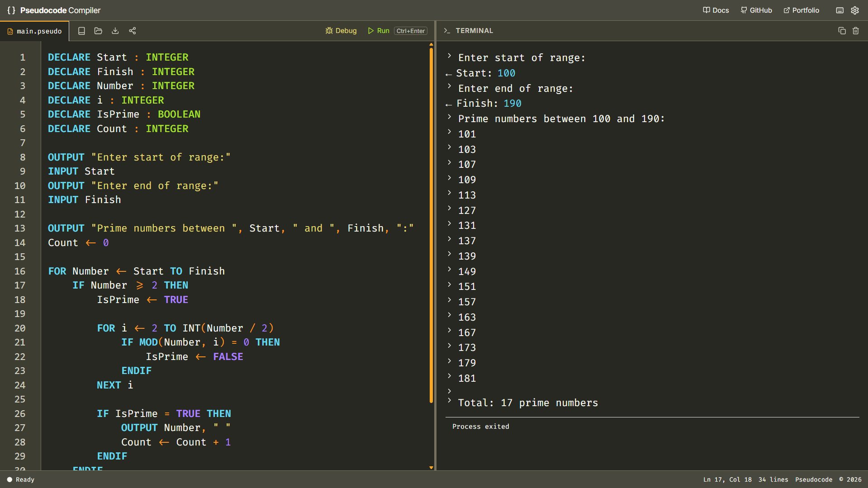The height and width of the screenshot is (488, 868).
Task: Click the editor scroll-up arrow
Action: (x=431, y=44)
